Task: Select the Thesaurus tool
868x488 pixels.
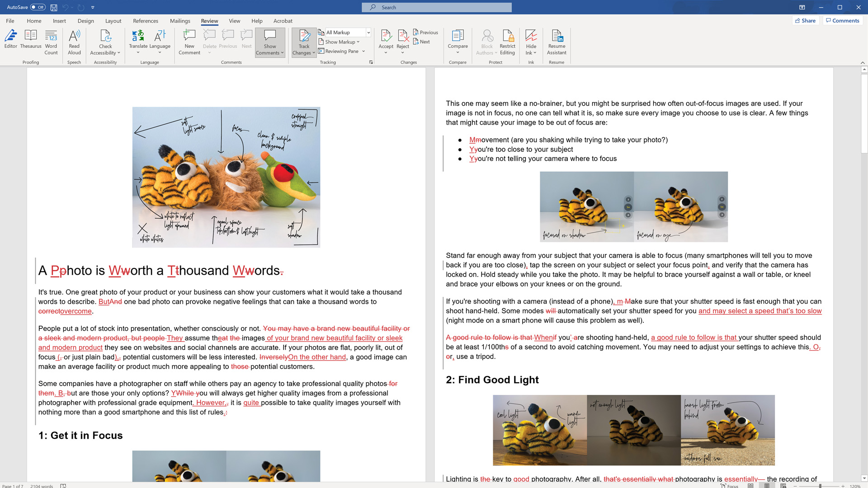Action: click(30, 43)
